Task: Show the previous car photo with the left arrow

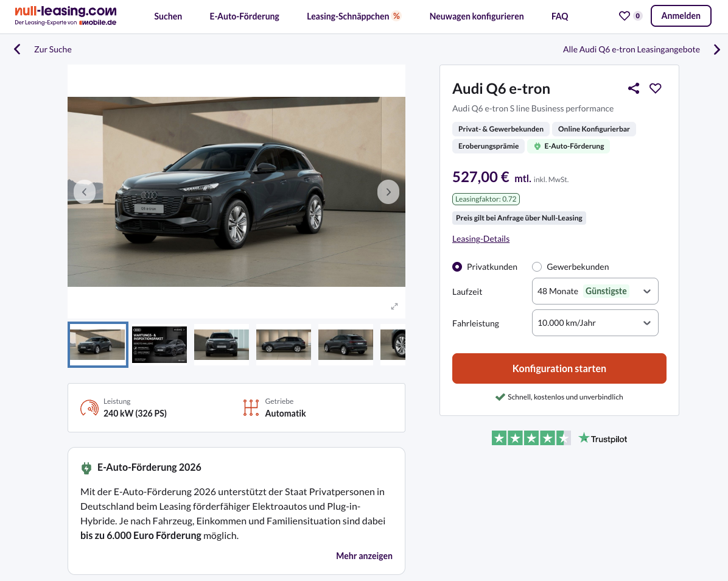Action: [x=85, y=192]
